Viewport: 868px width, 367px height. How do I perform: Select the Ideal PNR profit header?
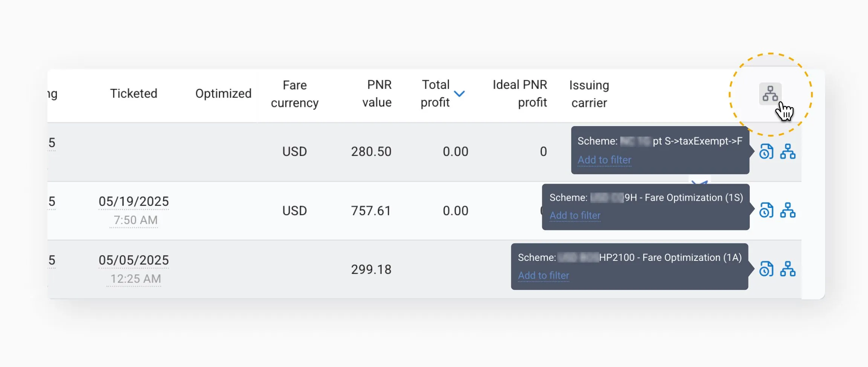coord(520,93)
